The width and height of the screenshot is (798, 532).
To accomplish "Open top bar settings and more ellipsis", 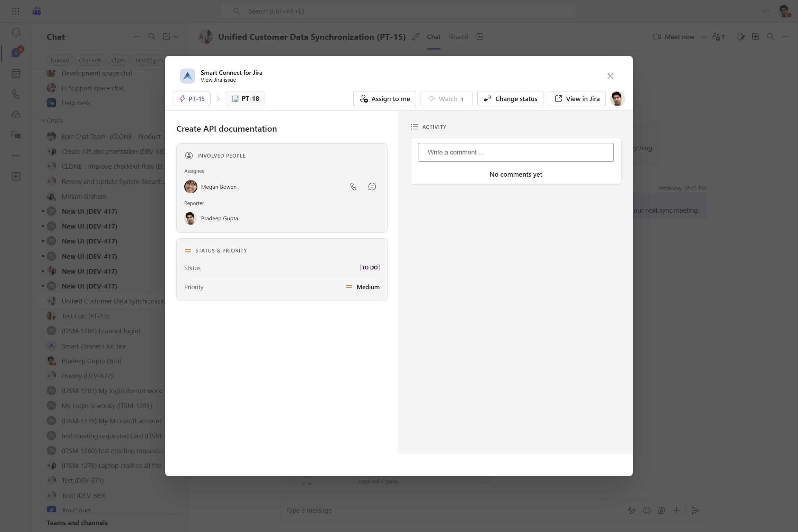I will click(x=765, y=11).
